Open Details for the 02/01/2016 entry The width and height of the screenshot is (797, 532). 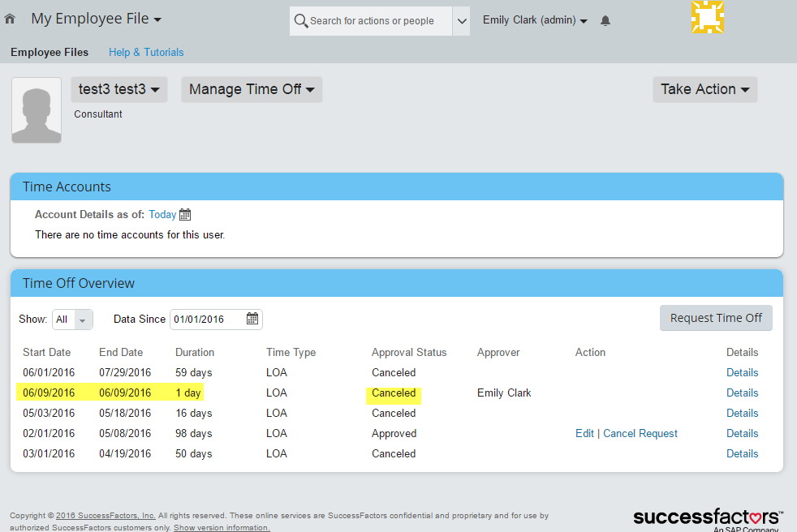(x=742, y=433)
